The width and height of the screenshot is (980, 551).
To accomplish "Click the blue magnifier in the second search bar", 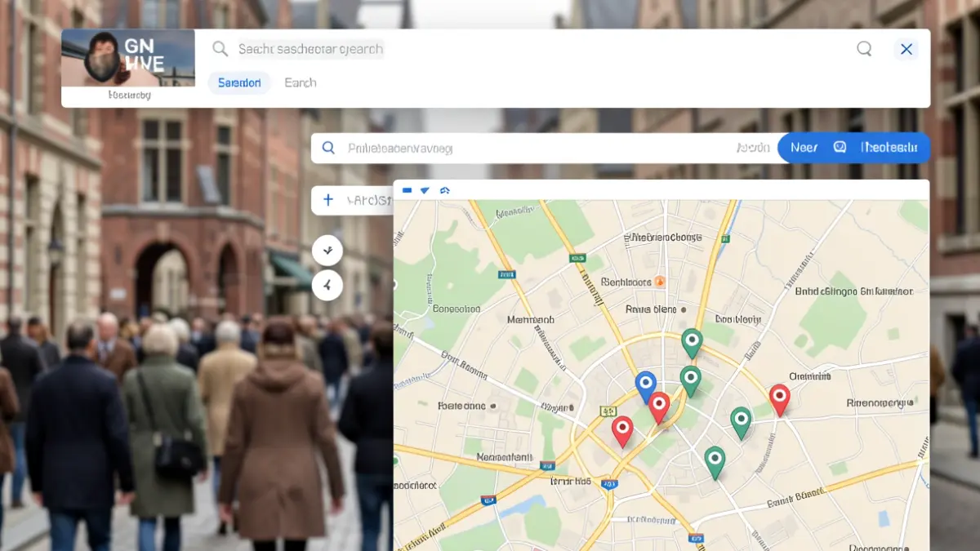I will click(328, 148).
